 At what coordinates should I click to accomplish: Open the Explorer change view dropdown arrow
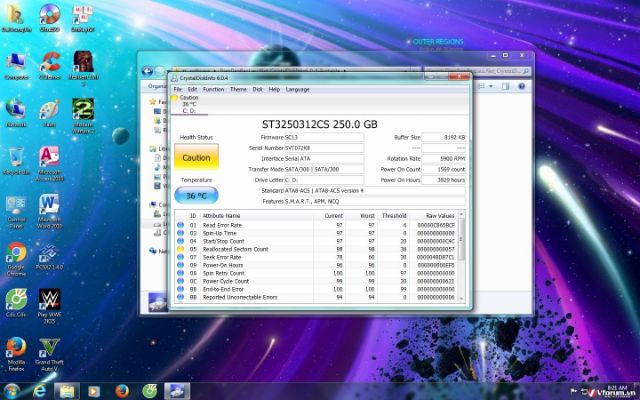tap(491, 86)
